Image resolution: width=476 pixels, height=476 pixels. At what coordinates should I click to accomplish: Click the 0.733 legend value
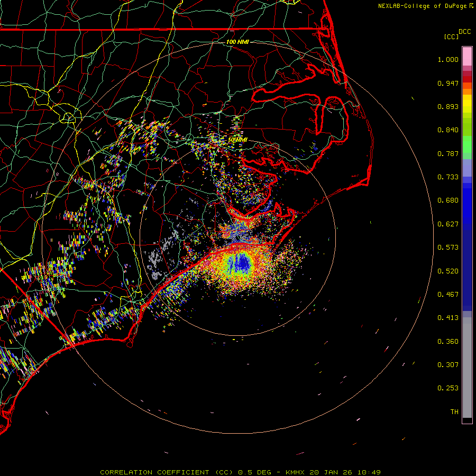448,177
